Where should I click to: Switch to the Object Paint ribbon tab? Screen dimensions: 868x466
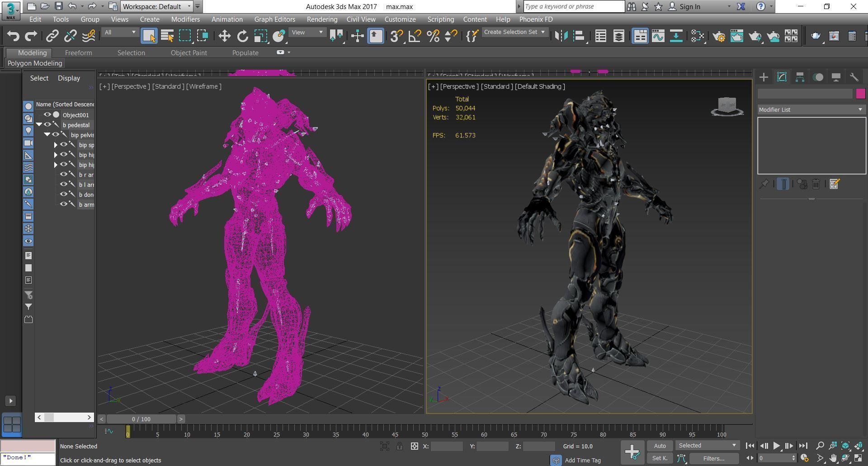point(189,52)
